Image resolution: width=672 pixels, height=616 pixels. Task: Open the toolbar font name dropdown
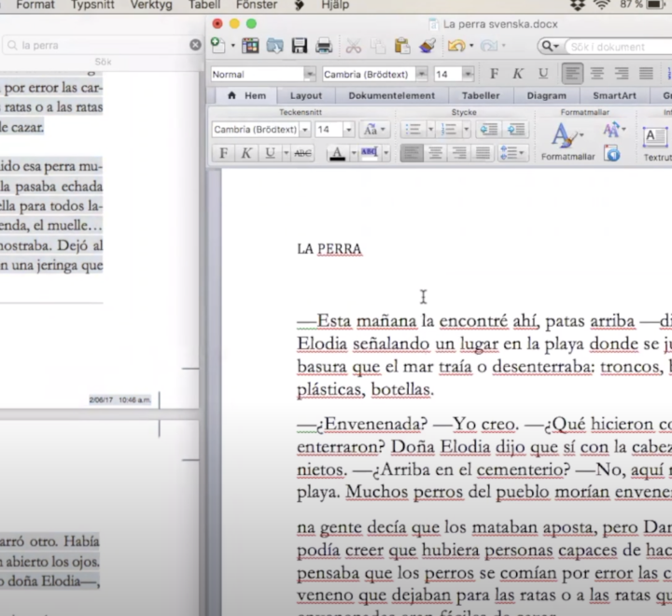[422, 75]
